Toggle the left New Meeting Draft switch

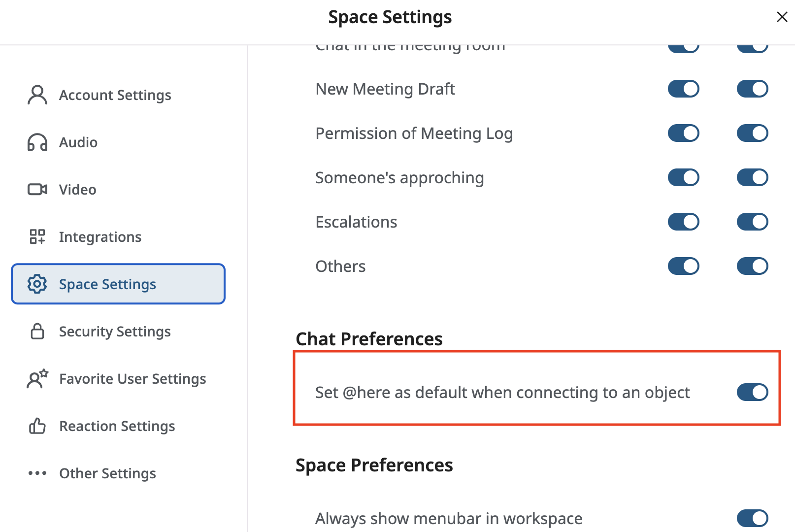click(683, 89)
